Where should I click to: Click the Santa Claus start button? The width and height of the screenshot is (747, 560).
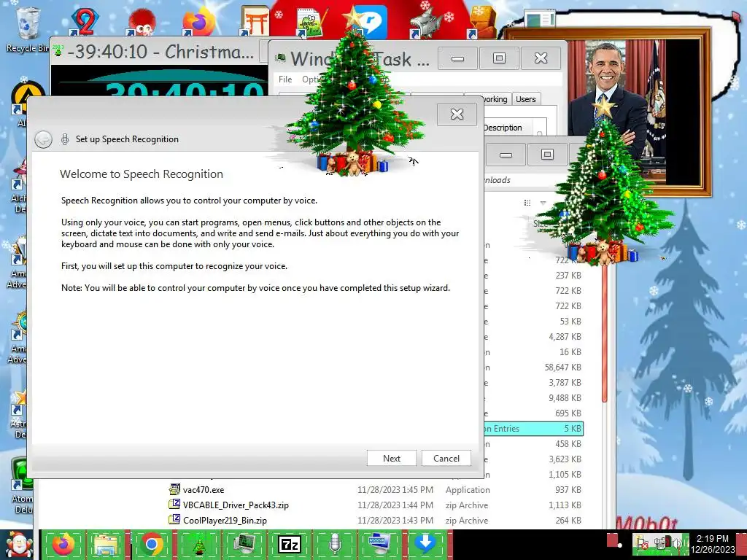coord(19,545)
